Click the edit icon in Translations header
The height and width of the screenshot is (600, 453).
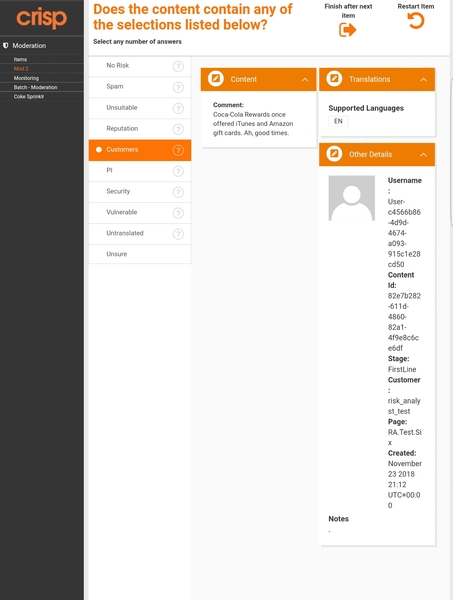click(334, 79)
